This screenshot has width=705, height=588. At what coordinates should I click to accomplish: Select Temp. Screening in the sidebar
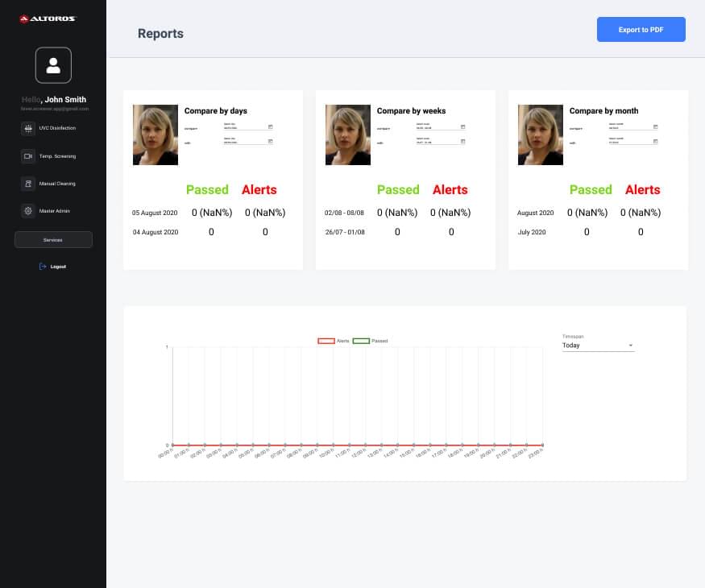coord(57,156)
